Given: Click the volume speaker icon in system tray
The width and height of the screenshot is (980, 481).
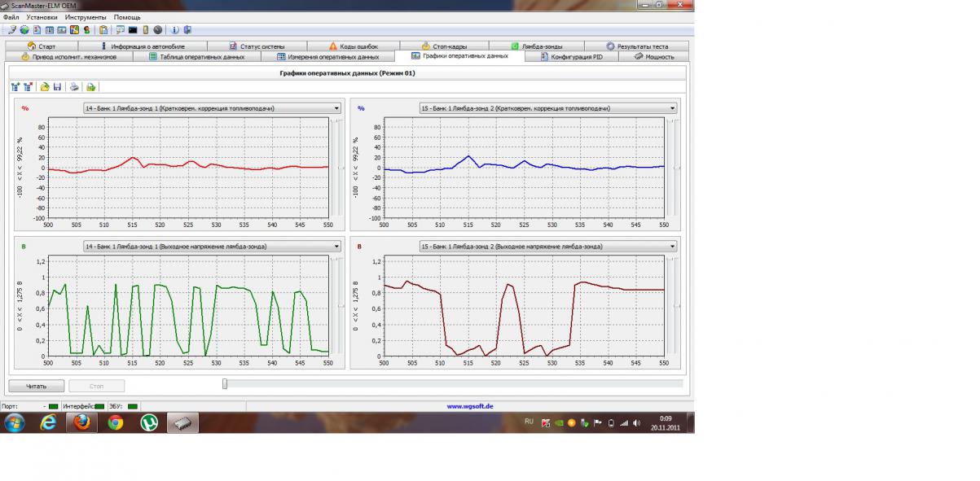Looking at the screenshot, I should (637, 423).
